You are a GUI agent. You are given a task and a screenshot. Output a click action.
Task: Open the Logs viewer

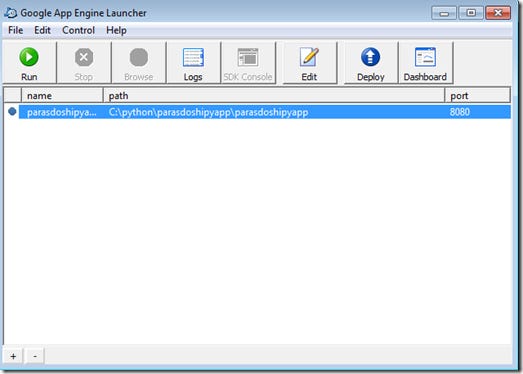pos(193,62)
